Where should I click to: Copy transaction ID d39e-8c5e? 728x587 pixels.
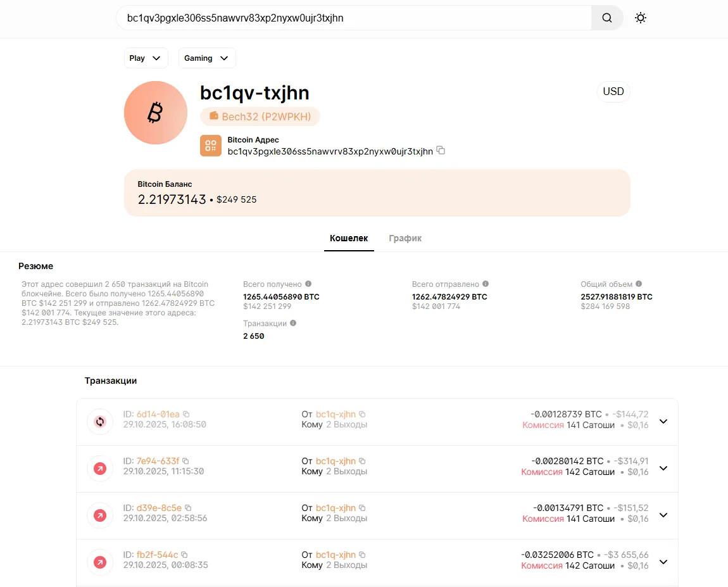[188, 508]
